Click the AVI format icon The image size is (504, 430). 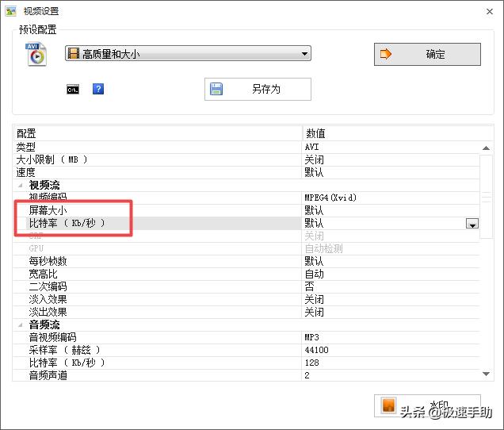click(x=36, y=54)
